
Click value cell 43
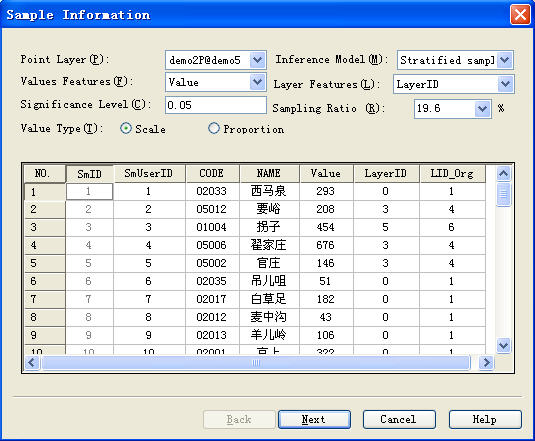pos(326,318)
